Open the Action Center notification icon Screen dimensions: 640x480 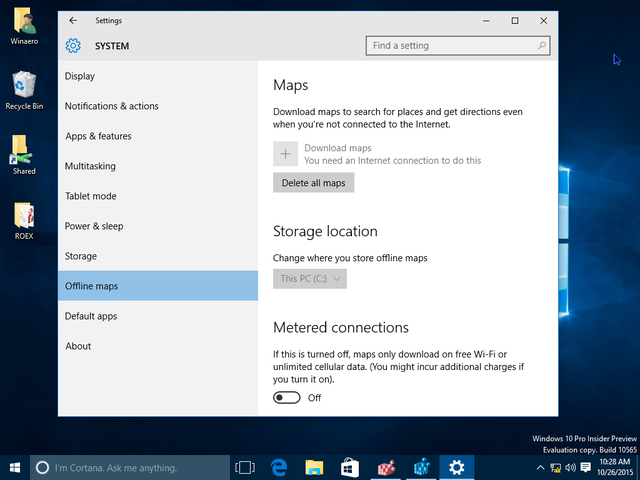586,468
